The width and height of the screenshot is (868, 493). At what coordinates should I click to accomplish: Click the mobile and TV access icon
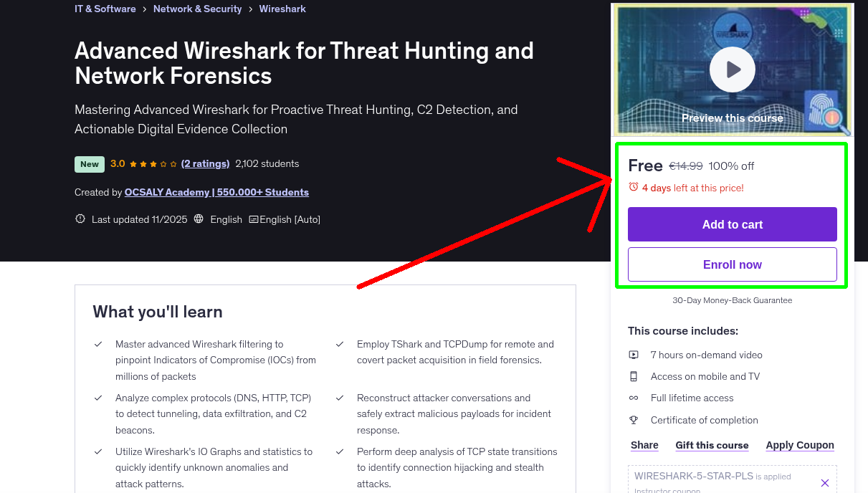(634, 376)
